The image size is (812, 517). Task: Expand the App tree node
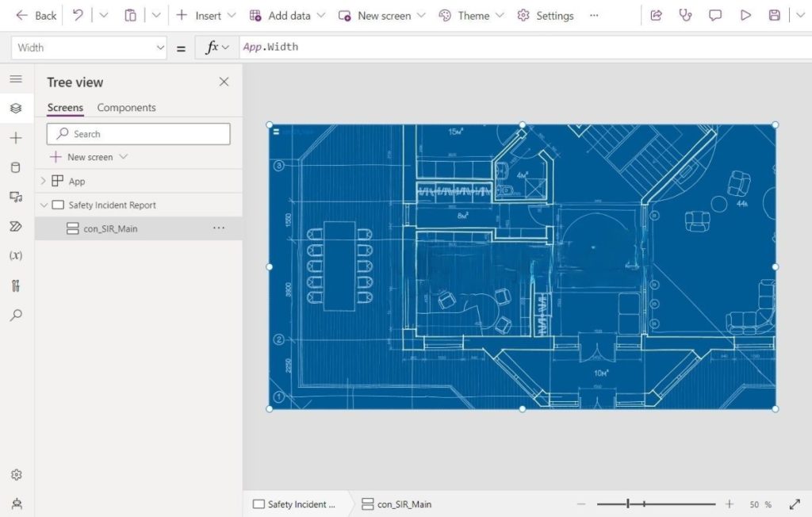(44, 181)
